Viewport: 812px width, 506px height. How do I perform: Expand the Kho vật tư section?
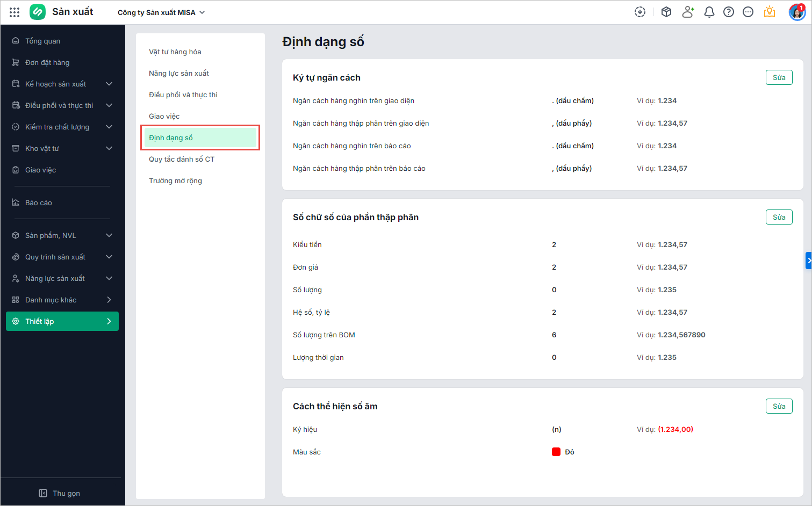pyautogui.click(x=62, y=148)
